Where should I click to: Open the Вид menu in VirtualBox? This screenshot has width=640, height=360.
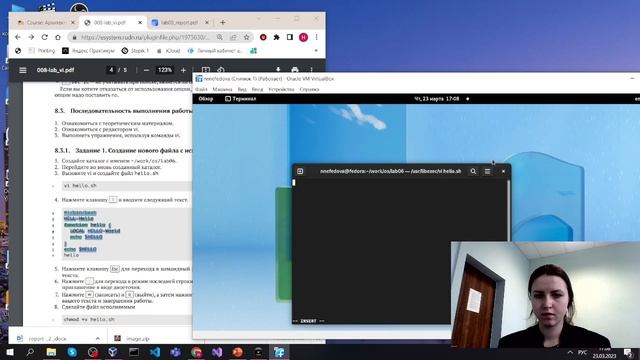[x=242, y=89]
